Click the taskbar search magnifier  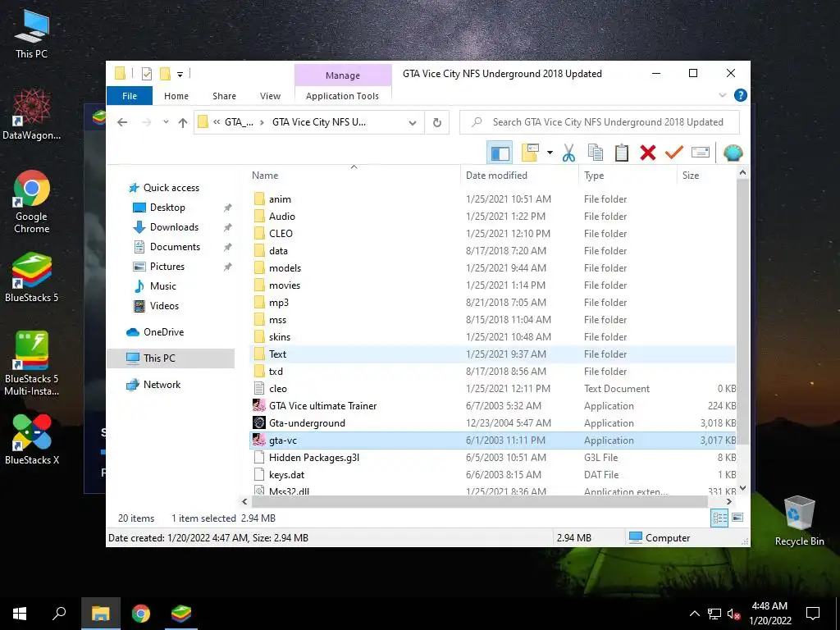tap(59, 614)
